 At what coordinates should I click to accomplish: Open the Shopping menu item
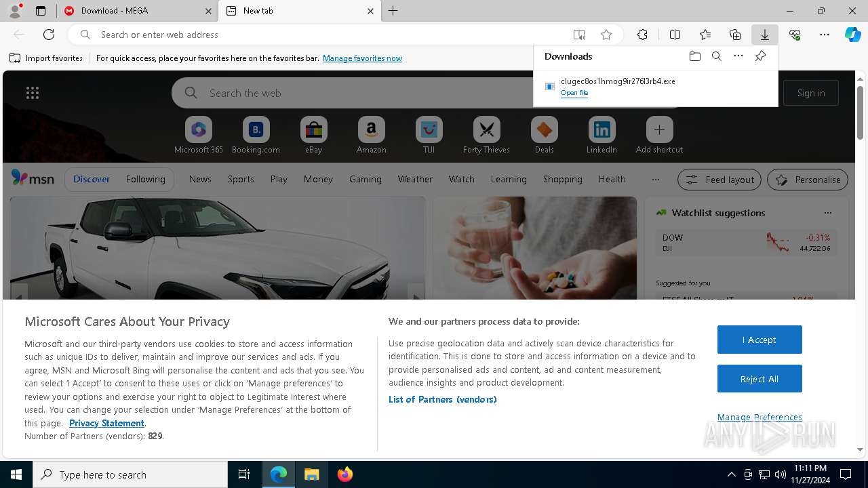(x=562, y=179)
